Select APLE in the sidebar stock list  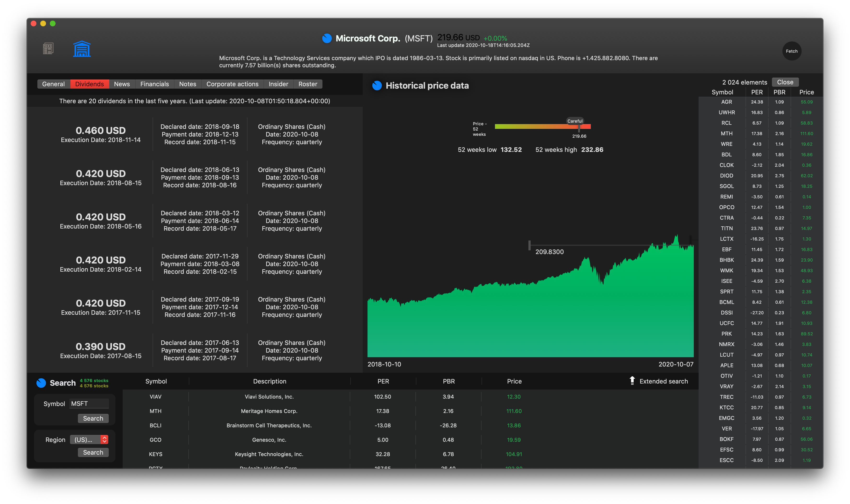click(x=761, y=365)
